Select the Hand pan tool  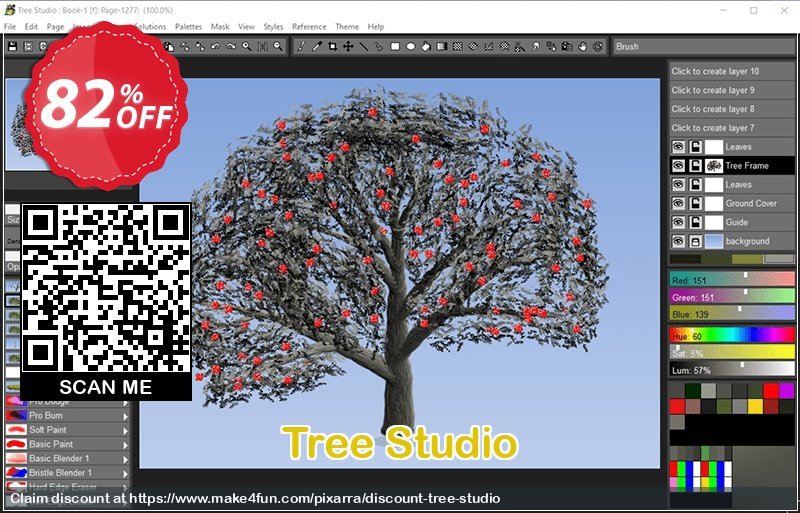(583, 46)
